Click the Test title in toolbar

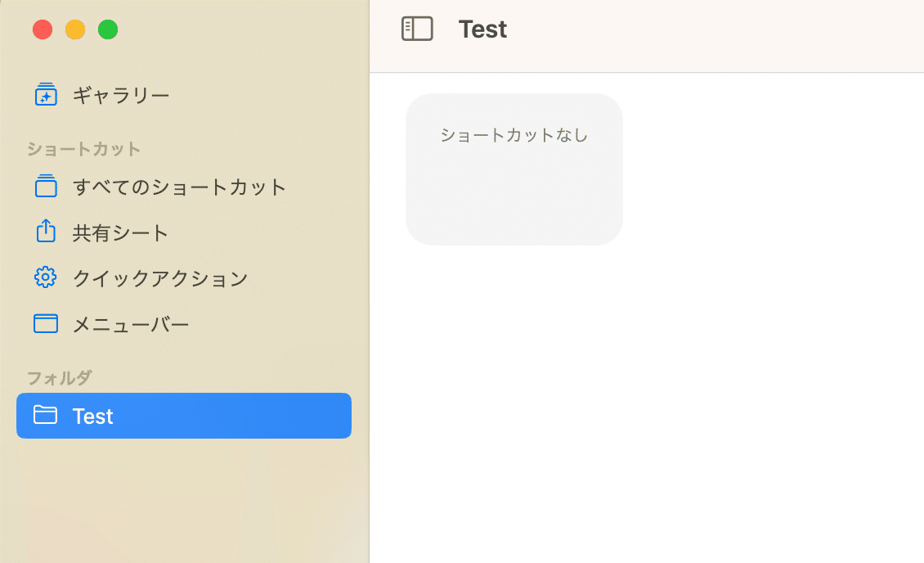482,29
